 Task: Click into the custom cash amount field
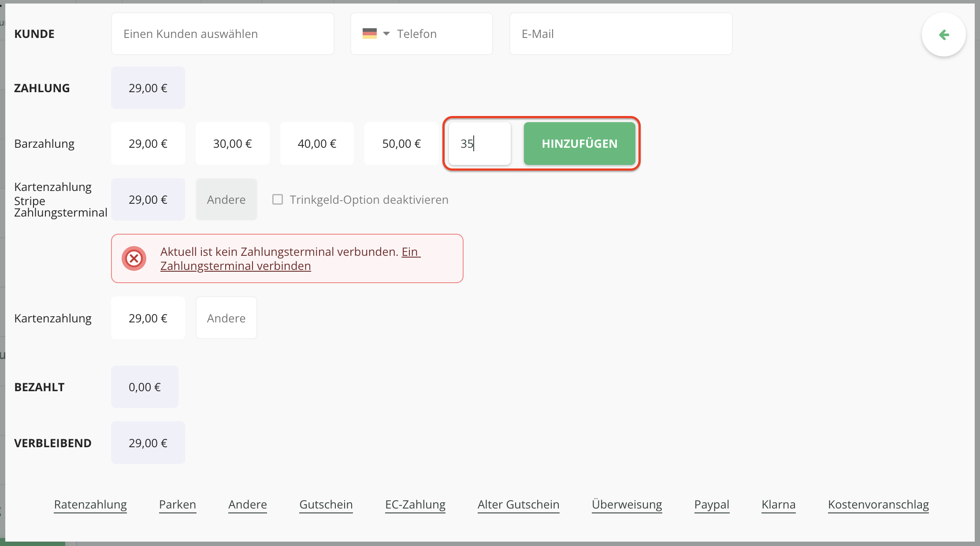pos(479,144)
